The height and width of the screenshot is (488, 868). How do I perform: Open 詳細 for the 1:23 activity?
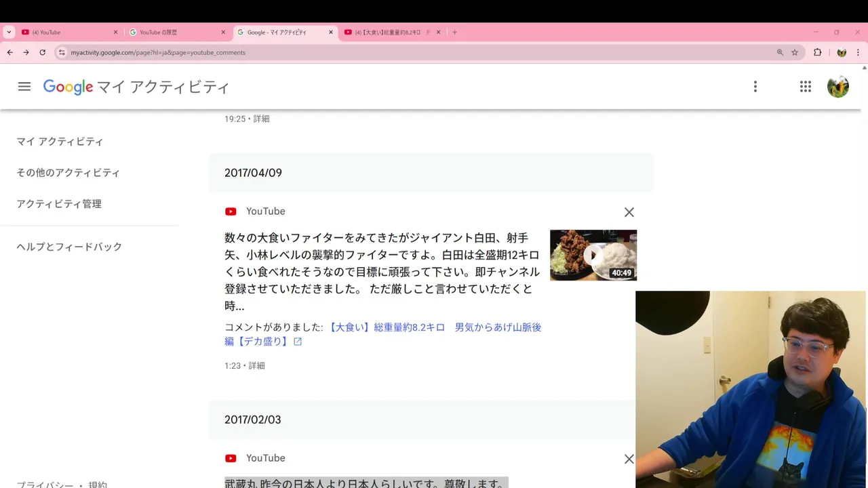point(256,365)
